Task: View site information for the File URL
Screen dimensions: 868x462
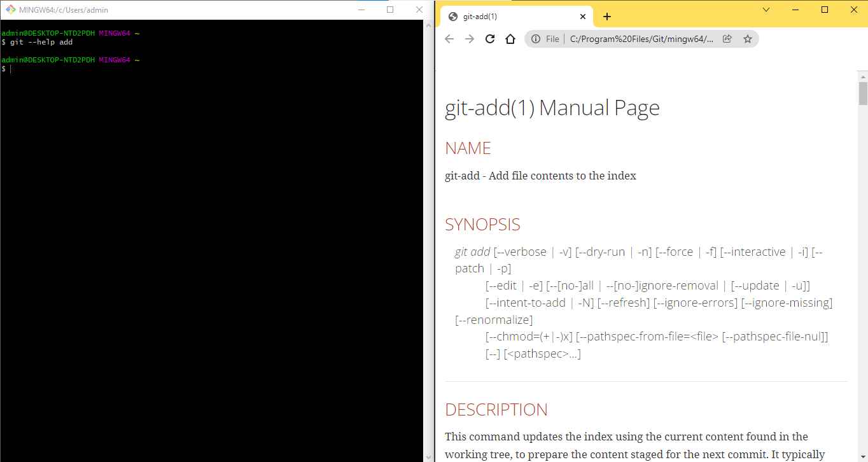Action: point(536,39)
